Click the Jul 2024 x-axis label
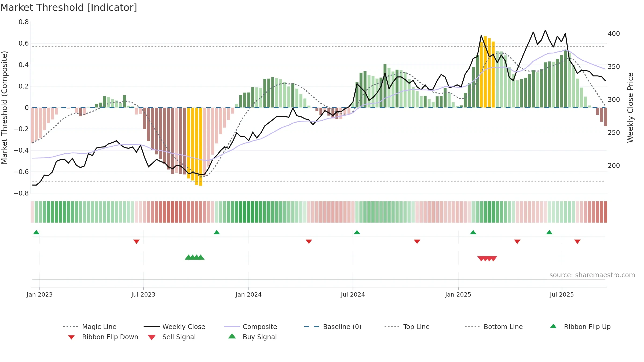 (353, 294)
